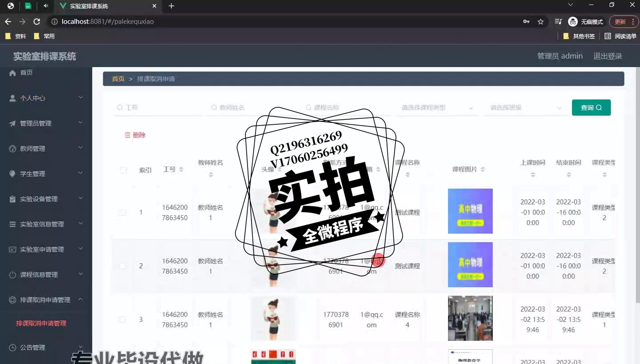
Task: Click the 教师管理 sidebar icon
Action: 12,149
